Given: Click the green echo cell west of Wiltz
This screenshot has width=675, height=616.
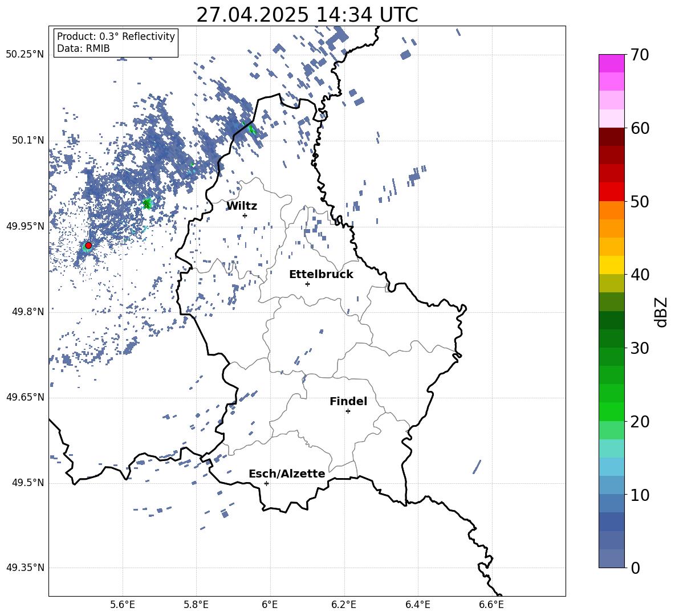Looking at the screenshot, I should tap(148, 203).
